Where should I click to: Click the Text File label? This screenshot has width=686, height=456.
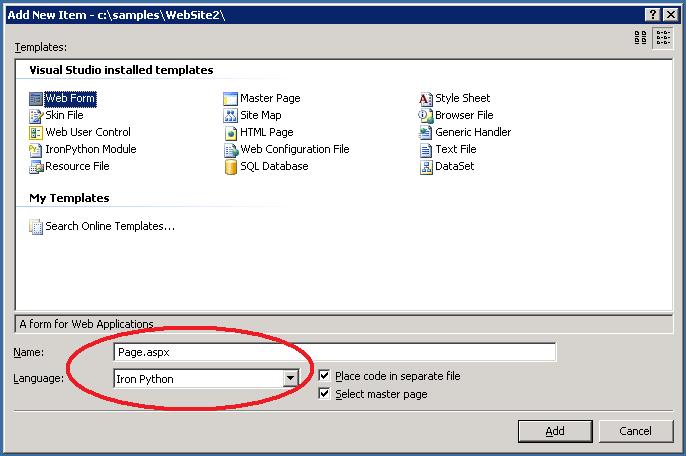[455, 149]
